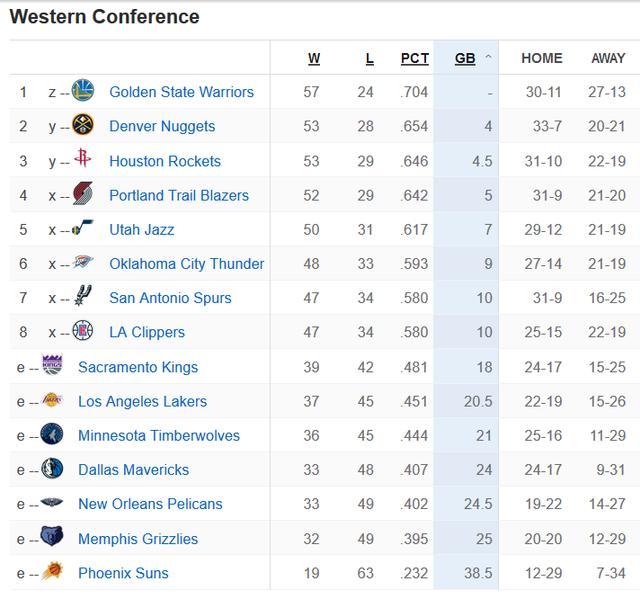Open the New Orleans Pelicans link
The height and width of the screenshot is (599, 640).
tap(150, 504)
